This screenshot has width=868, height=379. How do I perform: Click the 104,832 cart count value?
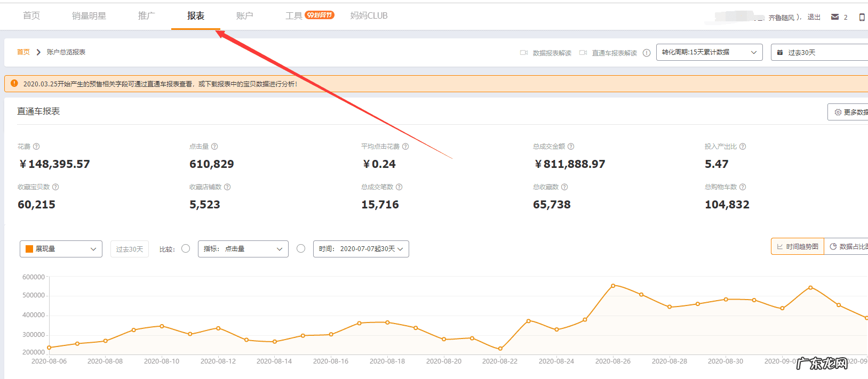pos(727,205)
